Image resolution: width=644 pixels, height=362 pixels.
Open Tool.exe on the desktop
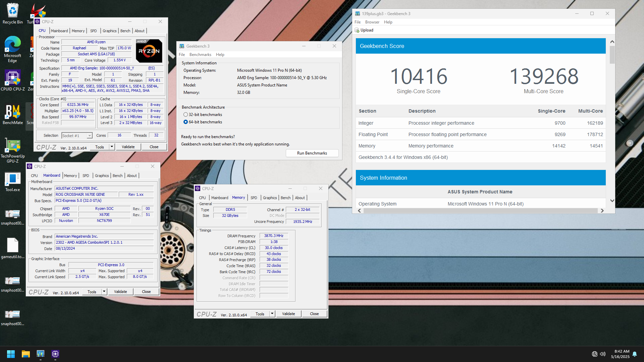13,182
